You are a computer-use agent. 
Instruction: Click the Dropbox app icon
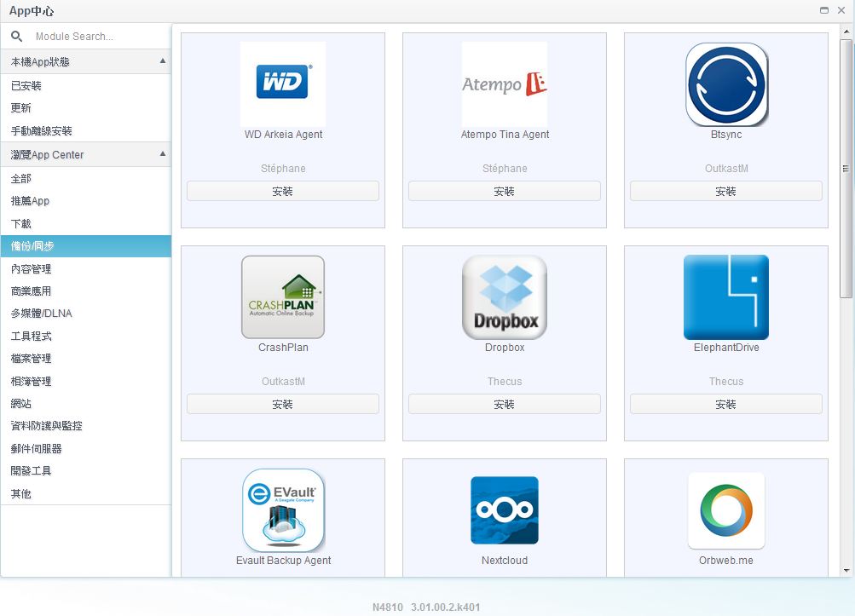(505, 297)
